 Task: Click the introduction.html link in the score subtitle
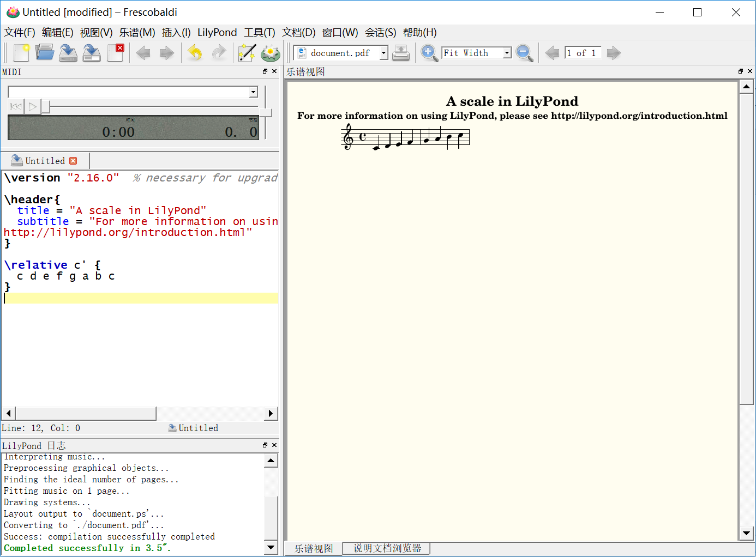pyautogui.click(x=639, y=116)
